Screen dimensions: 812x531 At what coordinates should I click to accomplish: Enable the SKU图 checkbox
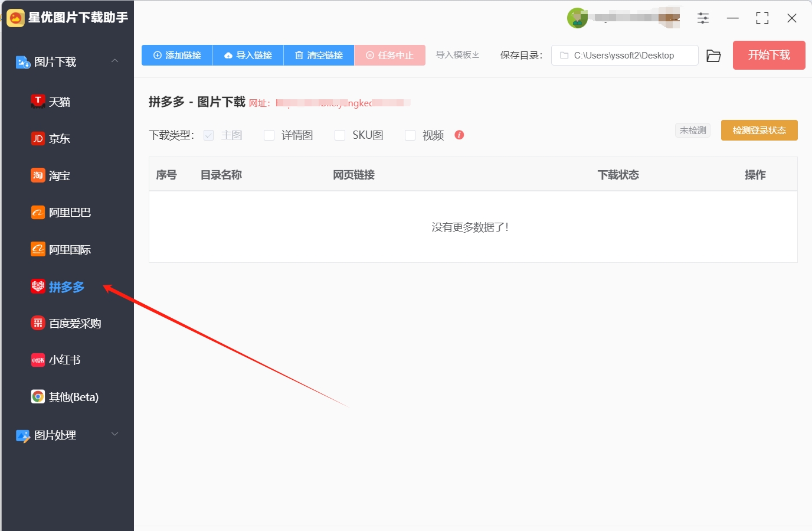[340, 135]
